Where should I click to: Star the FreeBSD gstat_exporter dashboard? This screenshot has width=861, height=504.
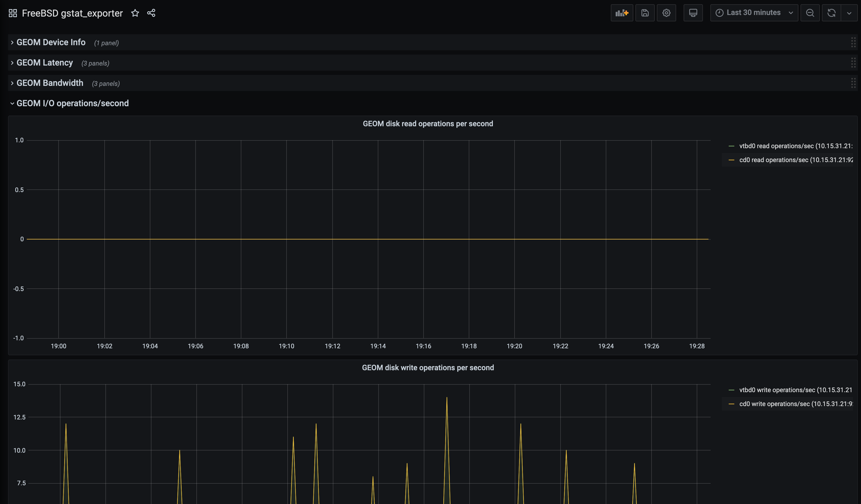(x=135, y=13)
